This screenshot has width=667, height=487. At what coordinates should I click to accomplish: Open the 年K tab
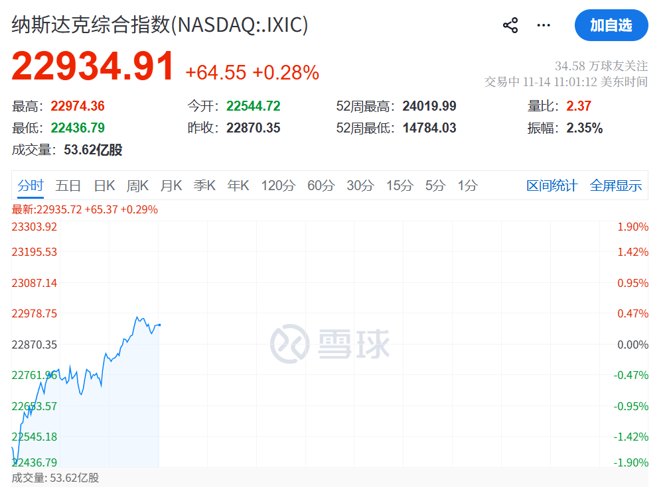(238, 185)
